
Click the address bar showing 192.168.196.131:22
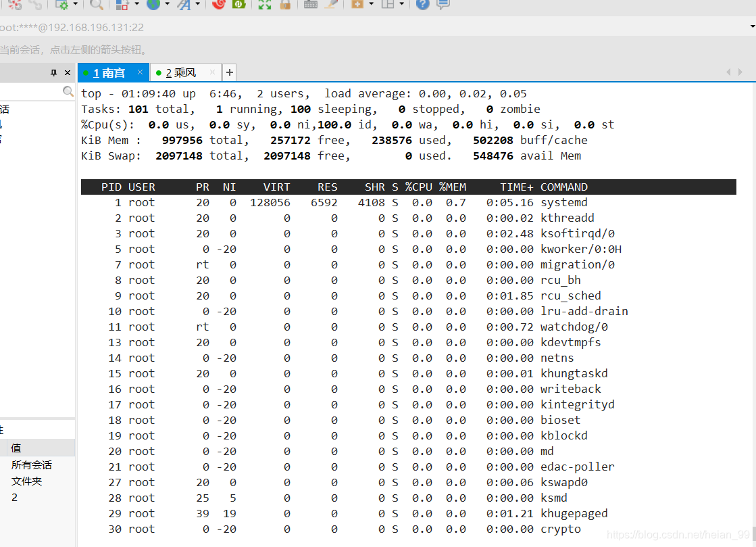click(72, 28)
